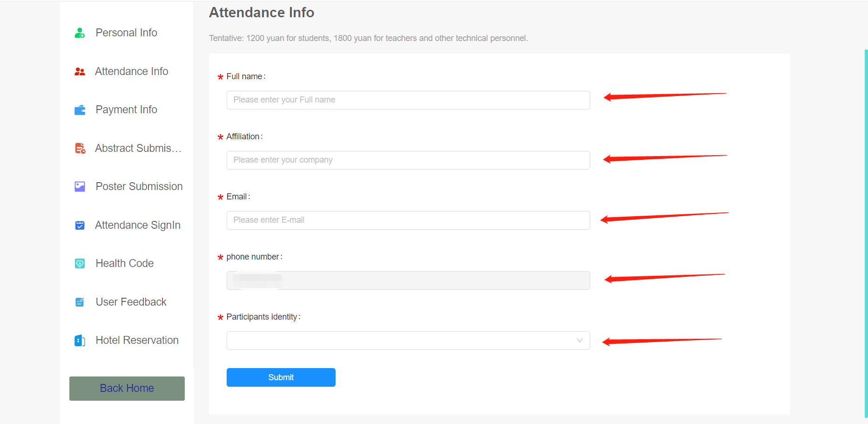This screenshot has height=424, width=868.
Task: Click the Abstract Submission document icon
Action: [80, 148]
